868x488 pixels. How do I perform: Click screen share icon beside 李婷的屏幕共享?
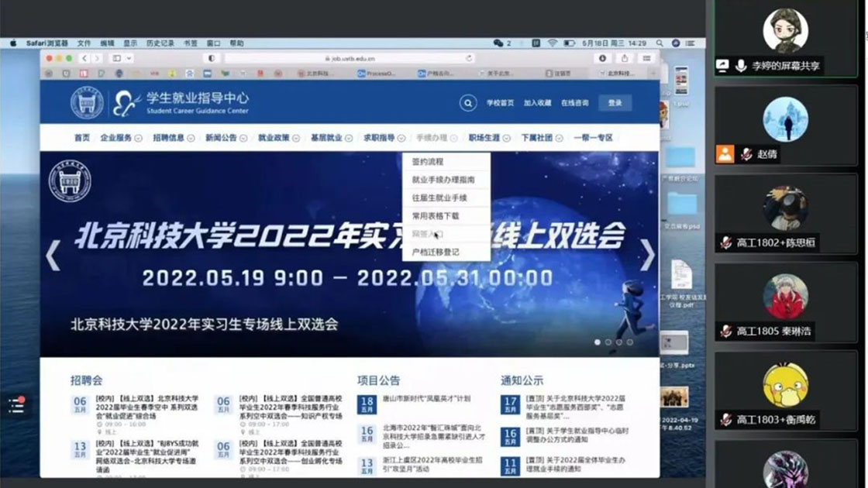(x=722, y=66)
